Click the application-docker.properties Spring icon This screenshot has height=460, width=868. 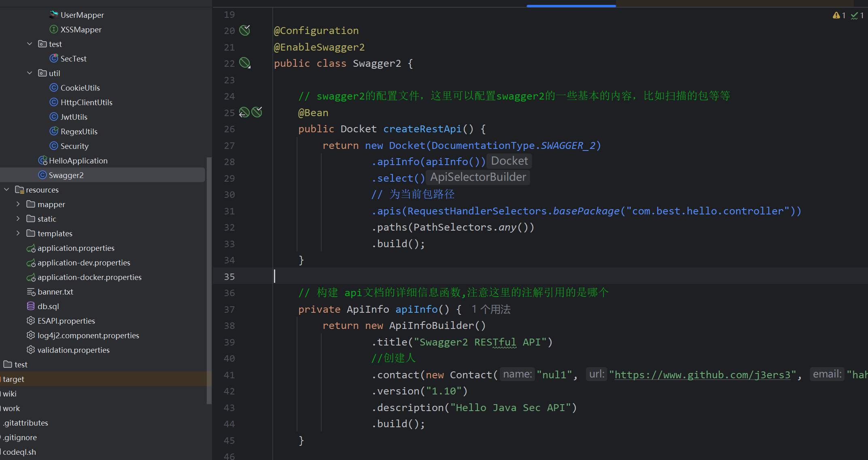point(31,277)
